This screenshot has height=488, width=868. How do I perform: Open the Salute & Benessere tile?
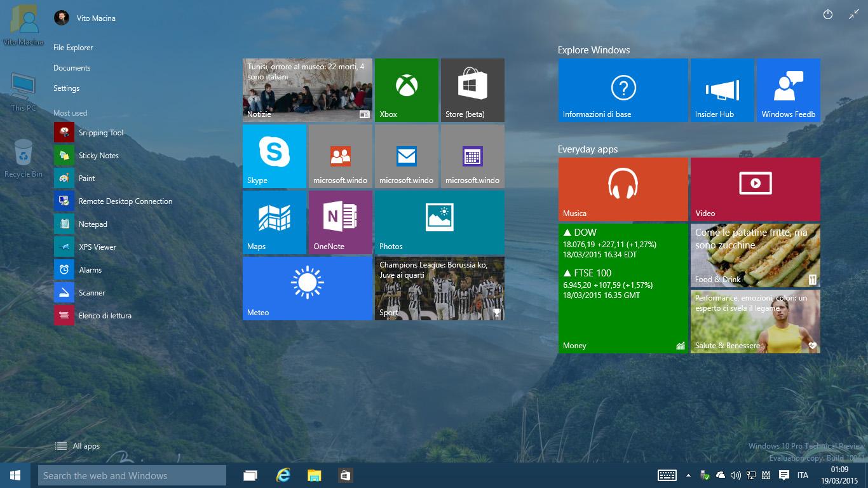[756, 322]
